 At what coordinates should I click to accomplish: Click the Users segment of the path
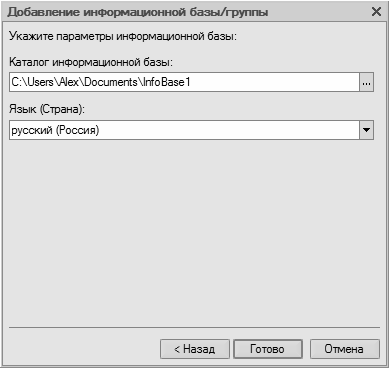tap(40, 82)
